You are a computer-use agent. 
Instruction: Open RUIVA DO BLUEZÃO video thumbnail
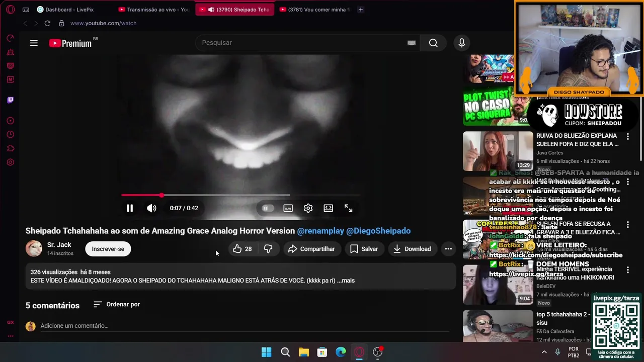click(498, 151)
